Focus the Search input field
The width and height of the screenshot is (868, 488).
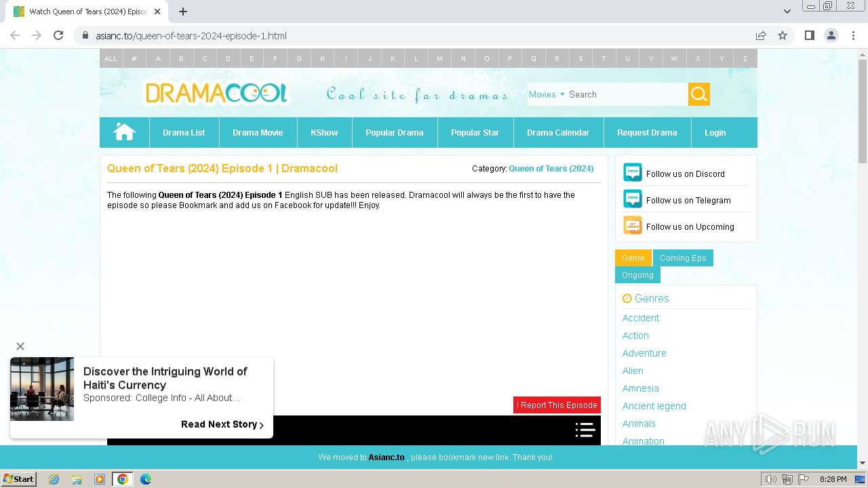click(x=627, y=94)
